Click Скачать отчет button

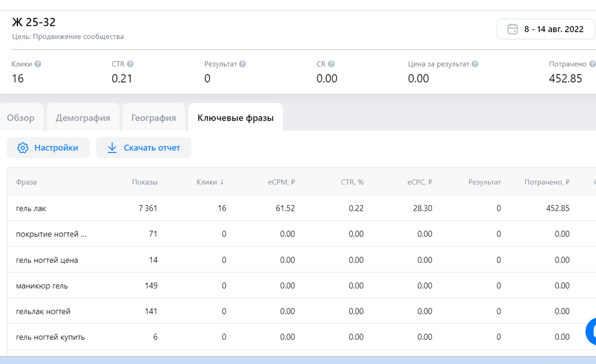click(x=144, y=148)
